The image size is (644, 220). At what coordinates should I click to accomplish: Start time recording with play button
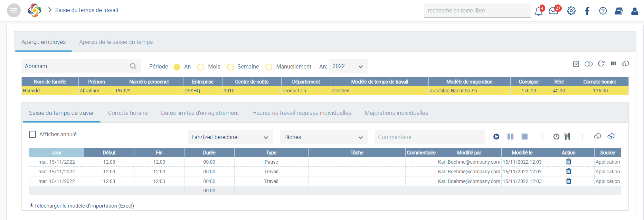[496, 137]
